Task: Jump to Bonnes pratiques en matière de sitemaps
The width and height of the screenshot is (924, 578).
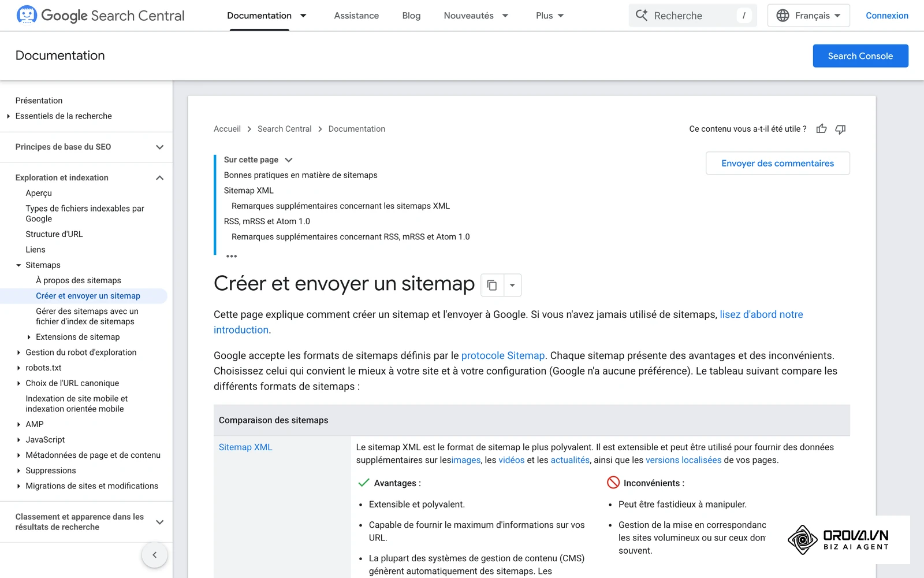Action: [x=300, y=175]
